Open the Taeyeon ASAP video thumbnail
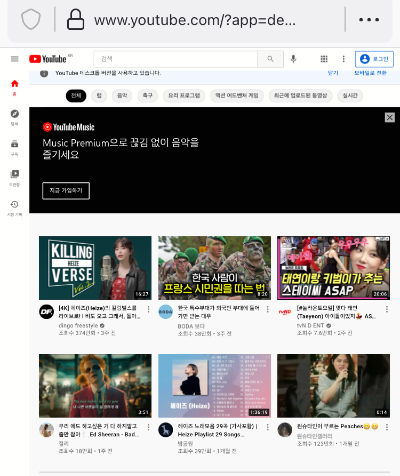This screenshot has width=400, height=476. 333,268
